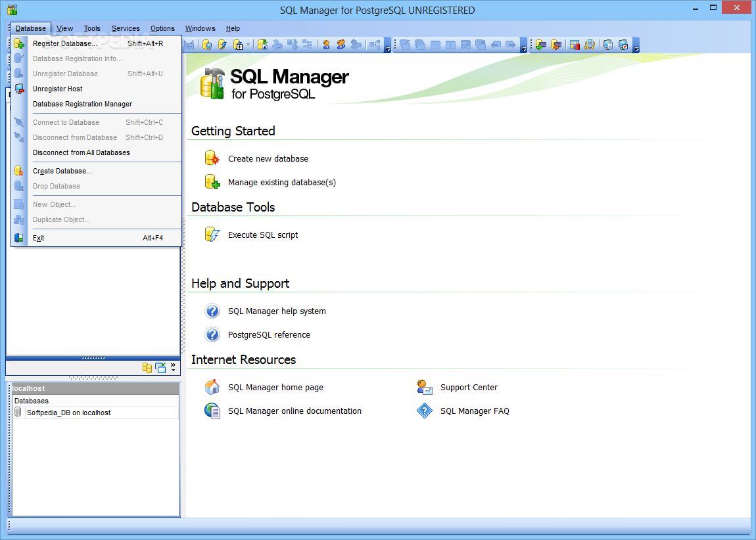Click greyed Unregister Database entry
756x540 pixels.
[x=97, y=74]
